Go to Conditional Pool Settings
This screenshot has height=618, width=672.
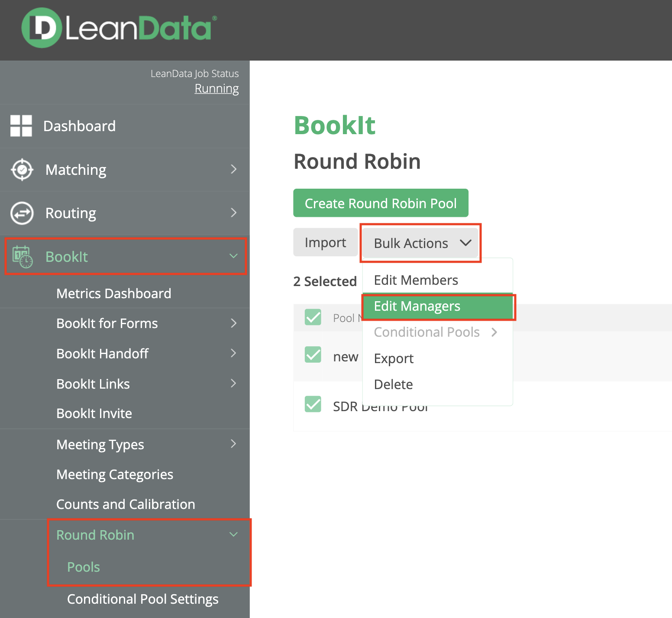point(142,599)
